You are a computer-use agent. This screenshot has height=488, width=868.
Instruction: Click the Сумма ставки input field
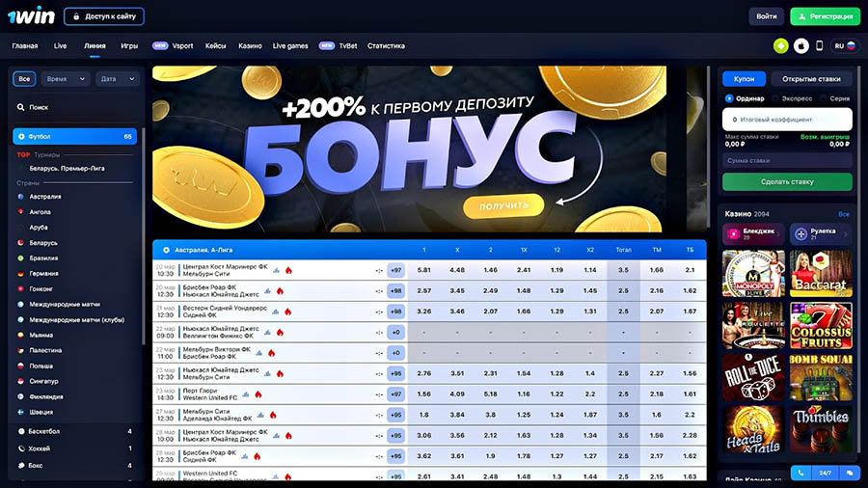coord(787,160)
